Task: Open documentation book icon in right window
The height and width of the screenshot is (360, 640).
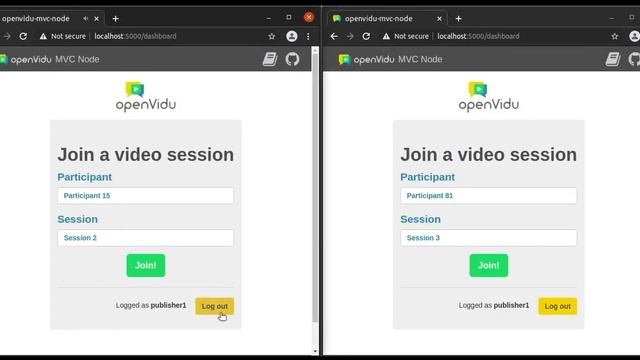Action: tap(613, 59)
